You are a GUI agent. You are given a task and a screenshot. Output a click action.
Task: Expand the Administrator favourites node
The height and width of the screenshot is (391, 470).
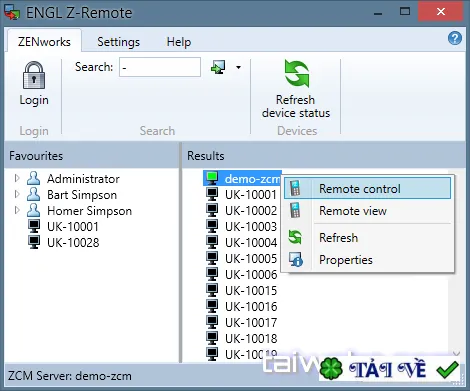[x=17, y=178]
